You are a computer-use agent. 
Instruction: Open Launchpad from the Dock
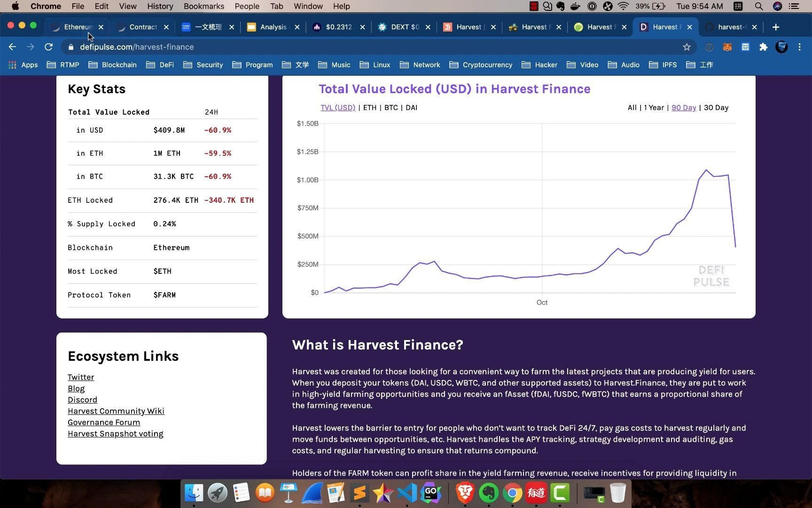point(217,493)
